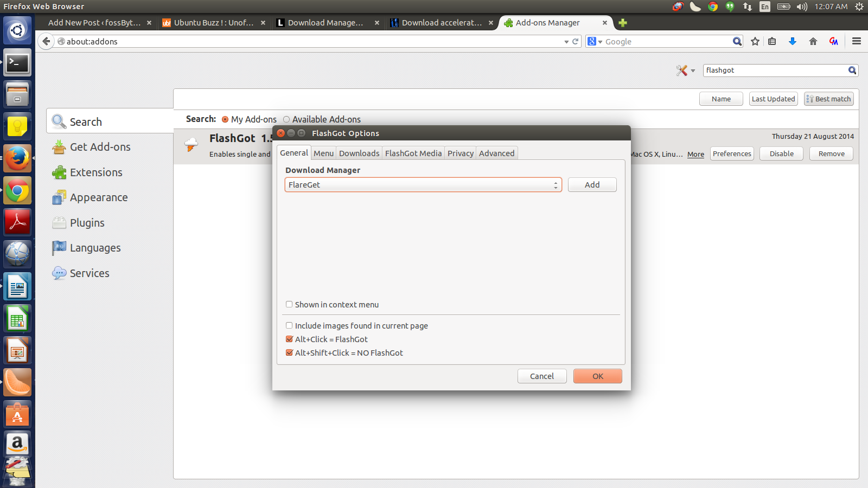This screenshot has height=488, width=868.
Task: Remove the FlashGot add-on
Action: (832, 154)
